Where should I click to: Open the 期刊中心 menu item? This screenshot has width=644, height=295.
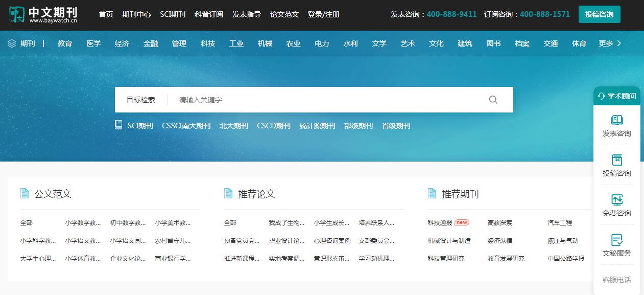pos(136,14)
